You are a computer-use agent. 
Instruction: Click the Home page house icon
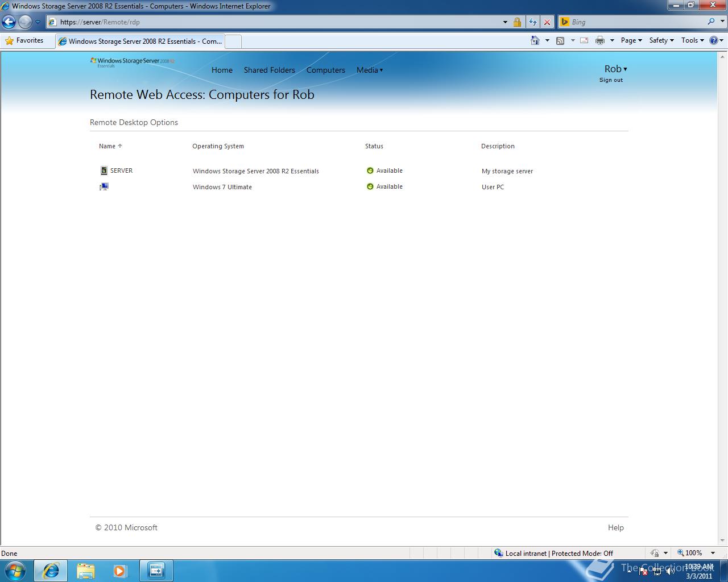click(535, 40)
